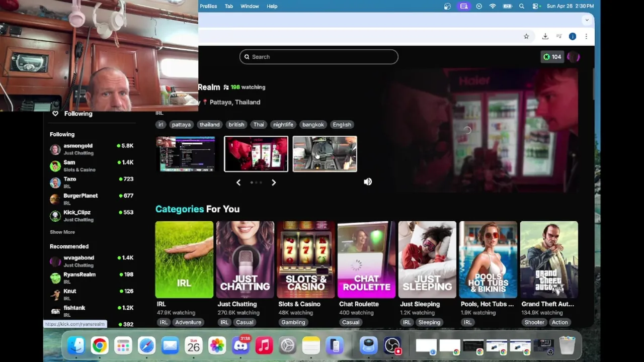Open Chrome downloads arrow icon
This screenshot has height=362, width=644.
pos(545,36)
